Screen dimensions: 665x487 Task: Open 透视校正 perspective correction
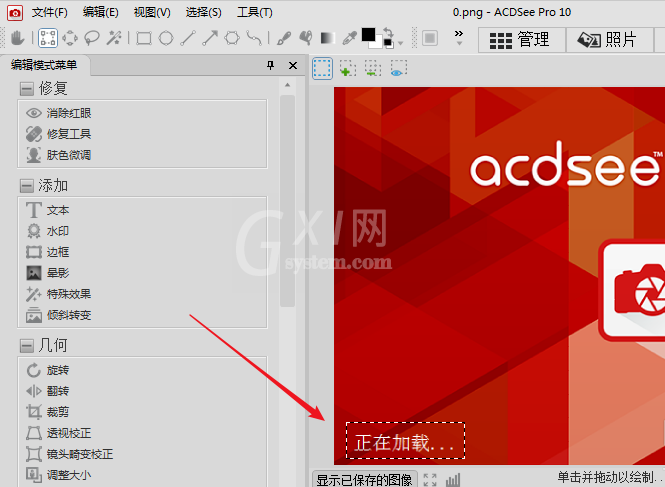tap(59, 433)
